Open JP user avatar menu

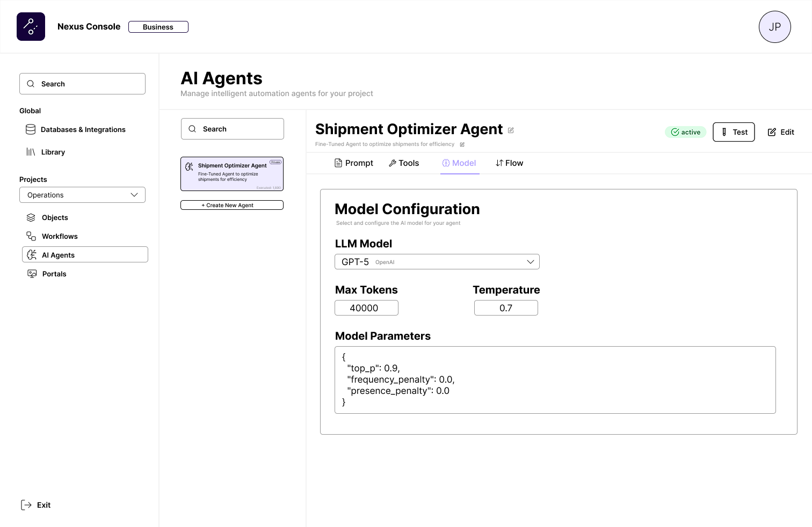point(774,27)
